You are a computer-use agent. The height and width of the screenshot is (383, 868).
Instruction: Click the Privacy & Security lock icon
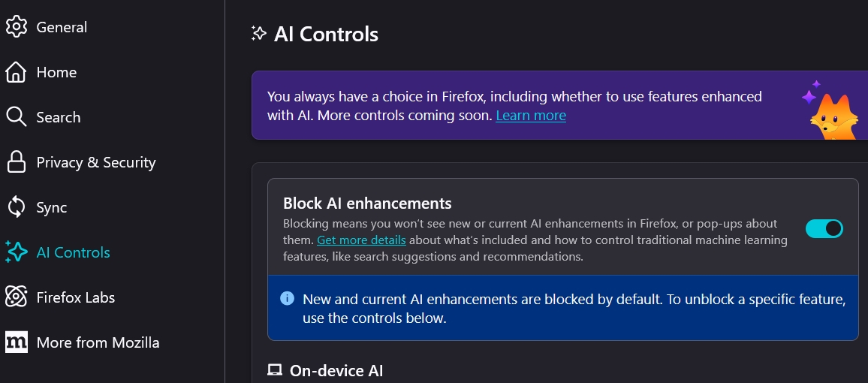16,162
